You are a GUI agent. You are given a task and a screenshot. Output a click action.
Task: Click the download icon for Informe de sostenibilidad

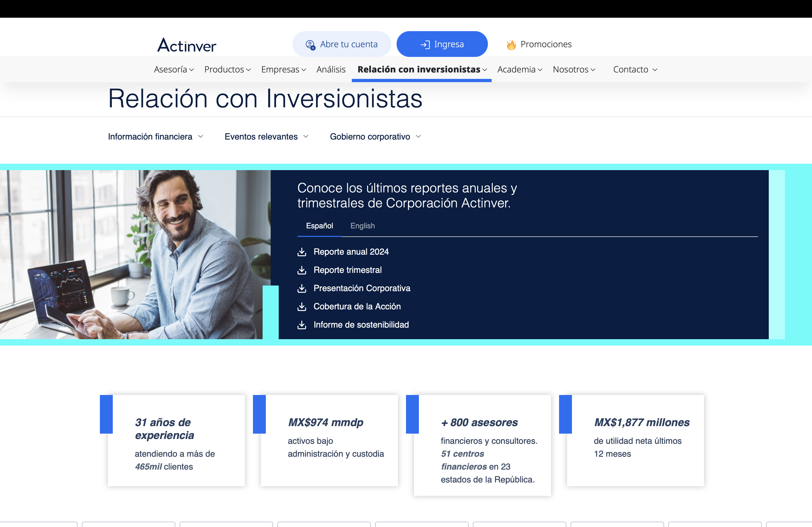click(x=302, y=325)
